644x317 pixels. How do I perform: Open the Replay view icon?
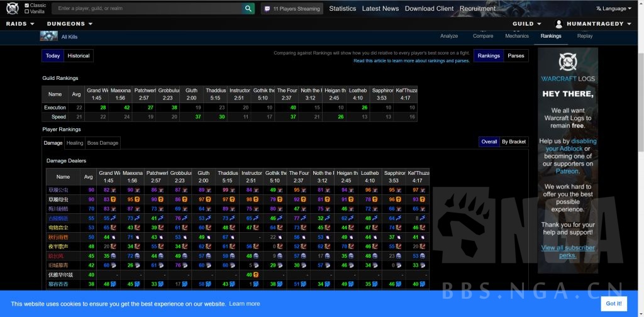pos(585,31)
